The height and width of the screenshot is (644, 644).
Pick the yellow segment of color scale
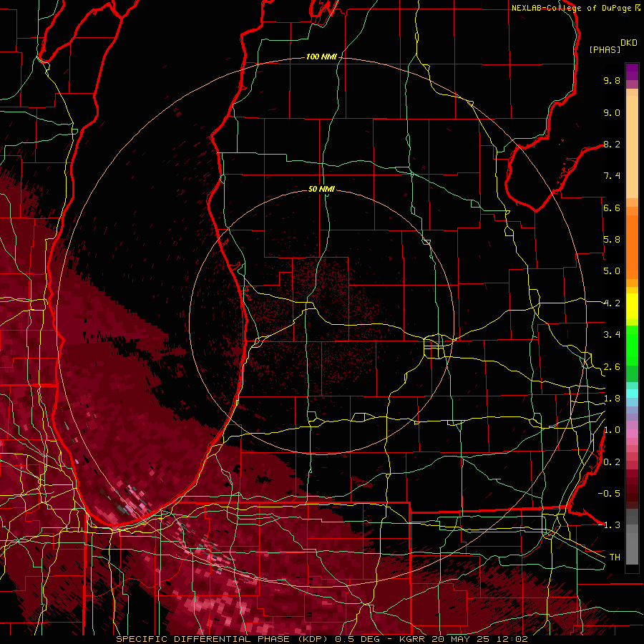632,306
